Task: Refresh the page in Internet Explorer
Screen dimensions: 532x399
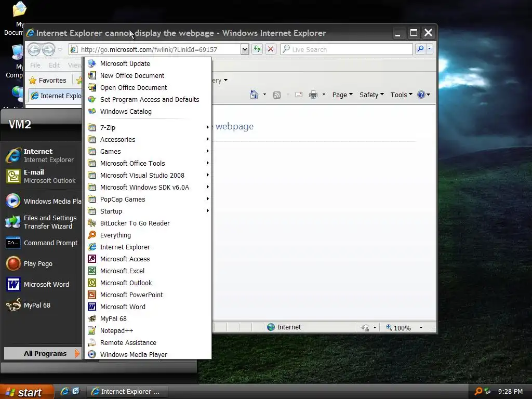Action: click(x=257, y=49)
